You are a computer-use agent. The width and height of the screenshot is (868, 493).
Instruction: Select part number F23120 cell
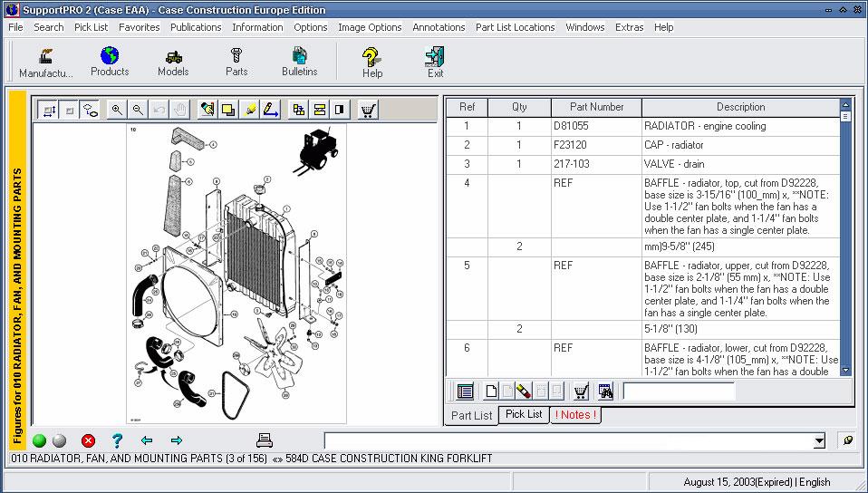pos(597,145)
